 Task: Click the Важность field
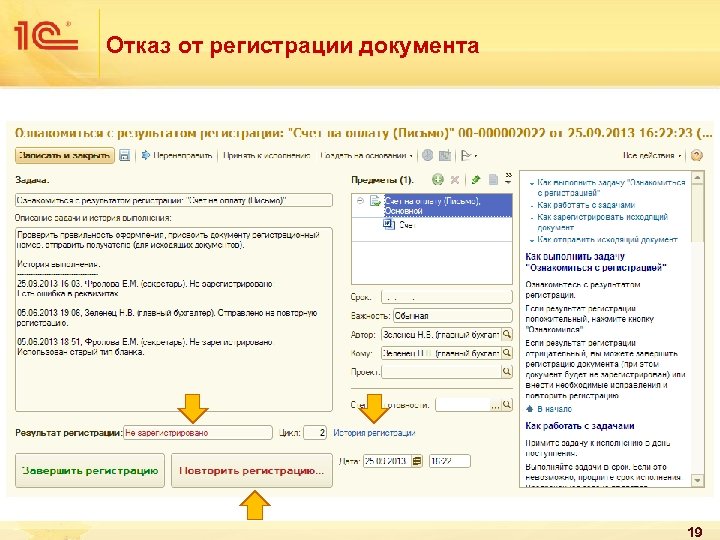[x=452, y=316]
